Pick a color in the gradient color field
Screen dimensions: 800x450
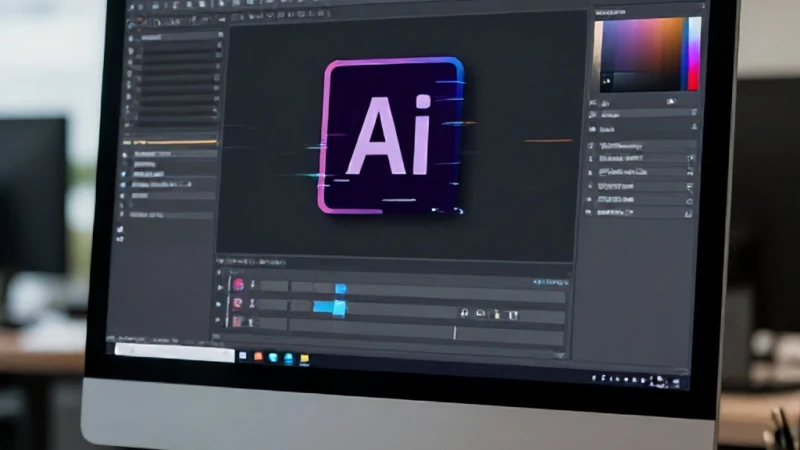(642, 55)
